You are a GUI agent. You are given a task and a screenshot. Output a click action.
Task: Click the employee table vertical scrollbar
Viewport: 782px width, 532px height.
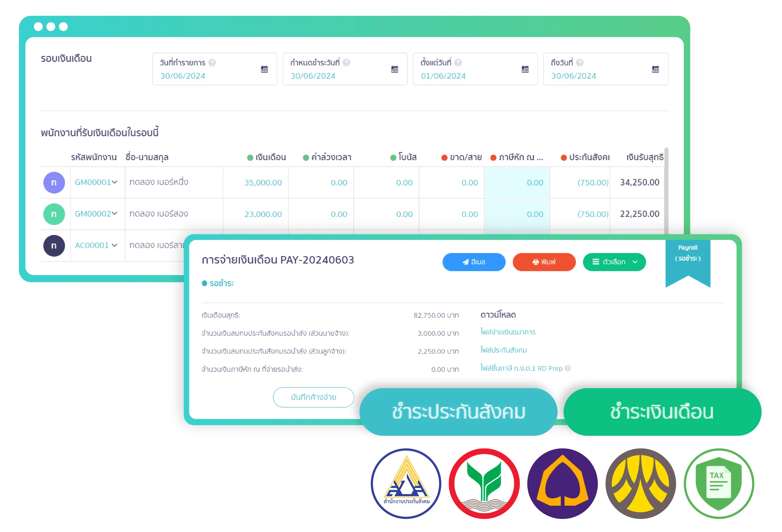tap(666, 190)
